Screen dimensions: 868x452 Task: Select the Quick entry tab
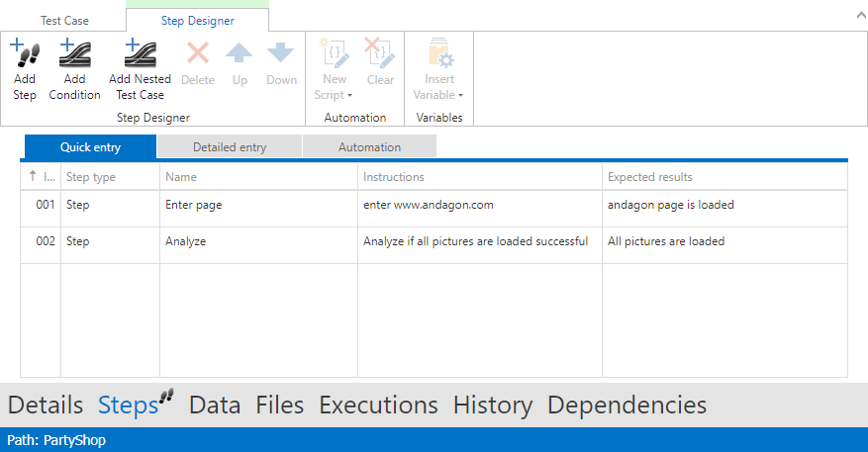pos(90,147)
